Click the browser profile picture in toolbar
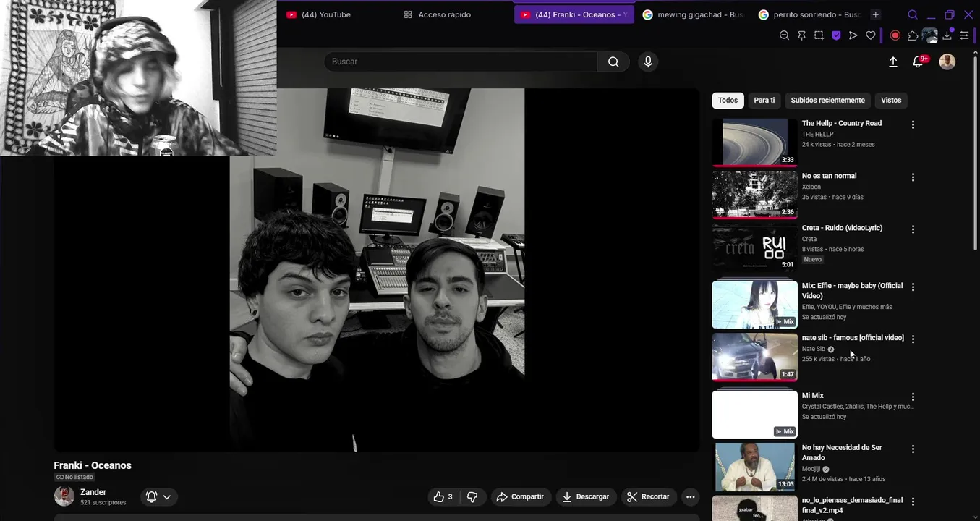The width and height of the screenshot is (980, 521). (x=930, y=35)
